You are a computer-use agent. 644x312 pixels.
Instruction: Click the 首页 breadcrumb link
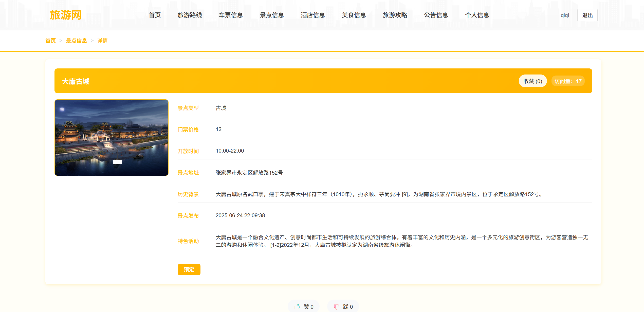[x=50, y=41]
